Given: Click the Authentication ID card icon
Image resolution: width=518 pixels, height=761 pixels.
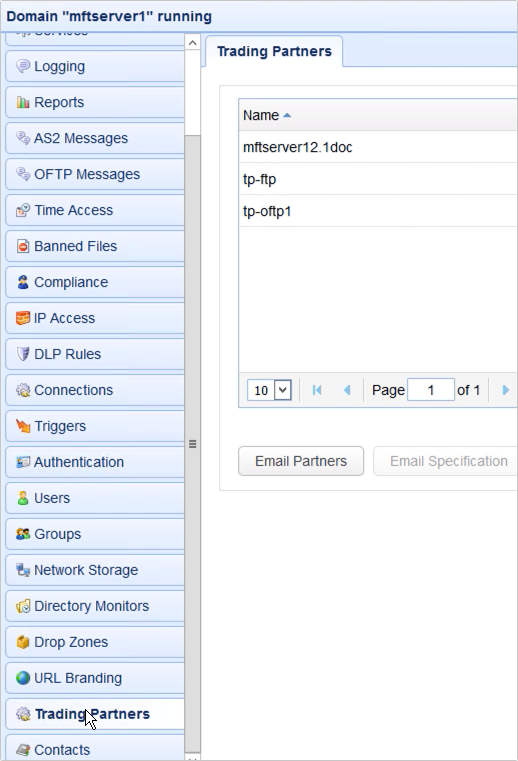Looking at the screenshot, I should click(x=23, y=462).
